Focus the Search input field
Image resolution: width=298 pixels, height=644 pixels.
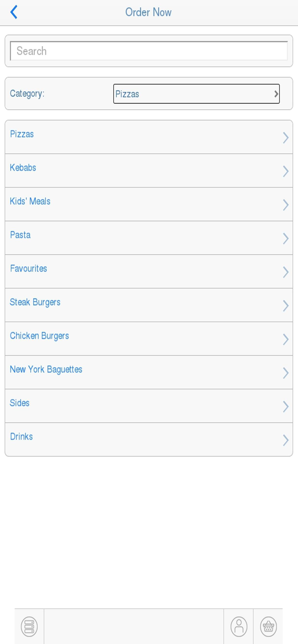pos(149,51)
